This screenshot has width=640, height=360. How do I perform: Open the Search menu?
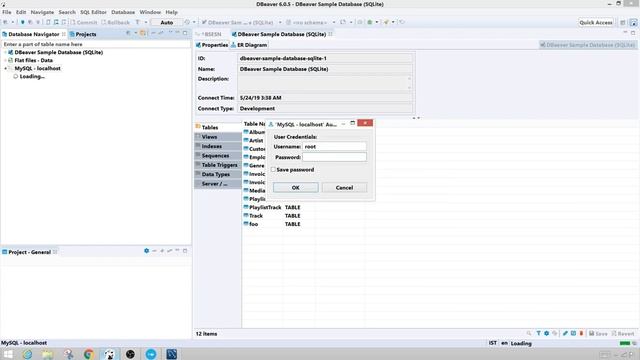pos(67,12)
